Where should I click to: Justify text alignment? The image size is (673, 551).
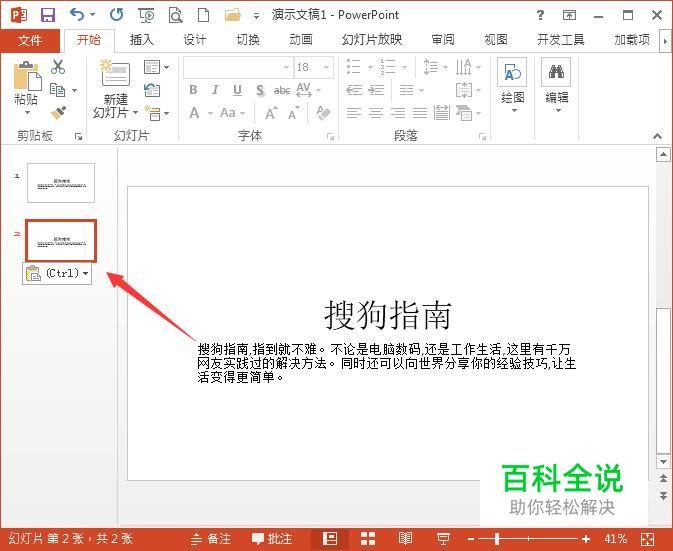tap(420, 113)
